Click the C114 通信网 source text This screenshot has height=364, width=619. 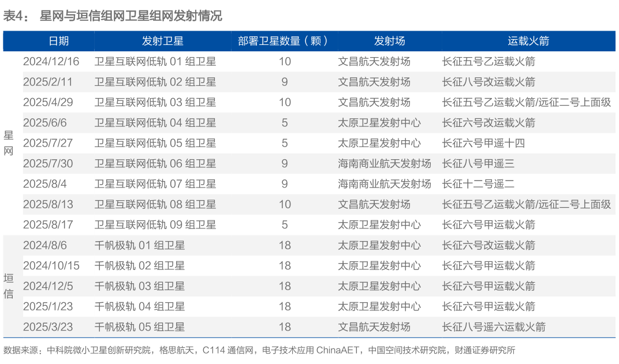tap(226, 350)
